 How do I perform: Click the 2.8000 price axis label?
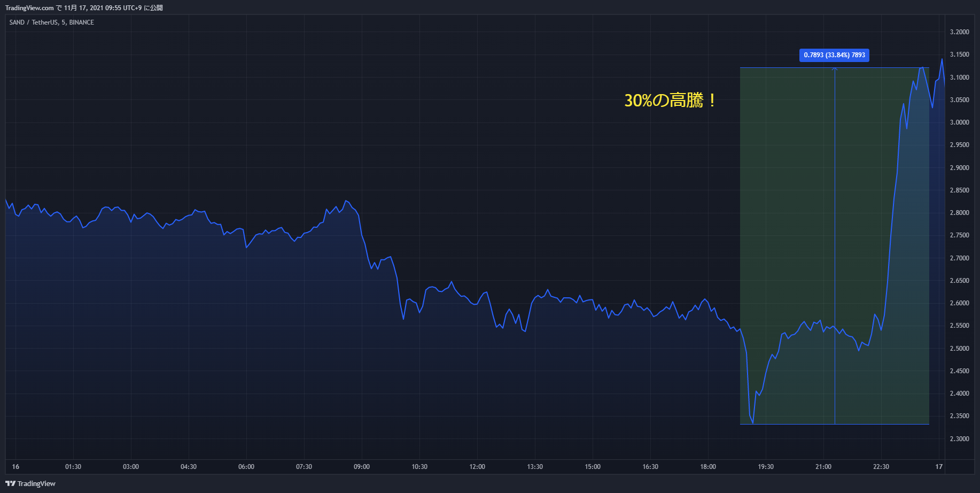pyautogui.click(x=959, y=213)
